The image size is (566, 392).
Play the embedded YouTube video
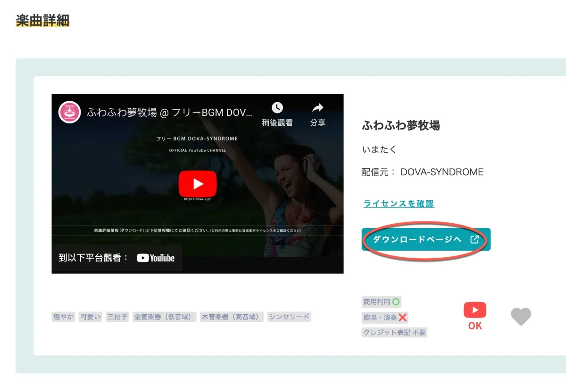click(198, 184)
